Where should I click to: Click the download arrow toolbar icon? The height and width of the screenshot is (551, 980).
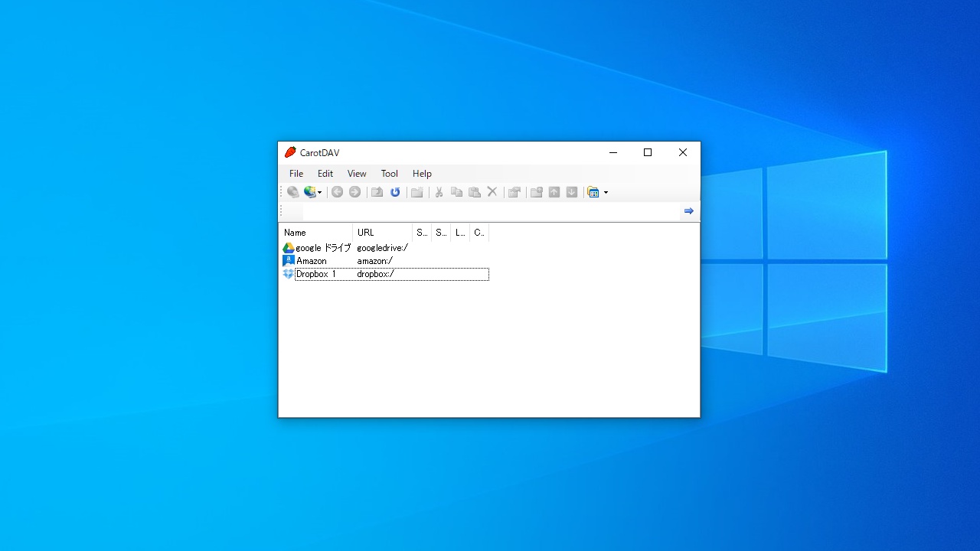572,192
